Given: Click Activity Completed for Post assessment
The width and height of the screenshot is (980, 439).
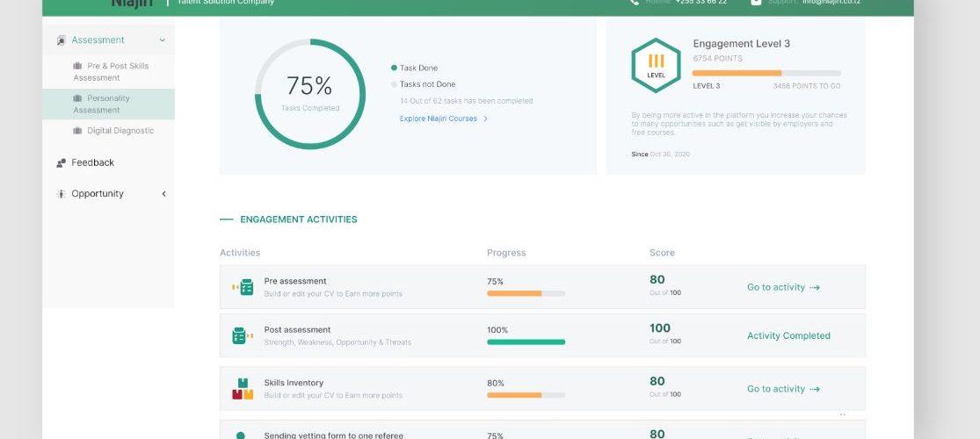Looking at the screenshot, I should click(x=788, y=336).
